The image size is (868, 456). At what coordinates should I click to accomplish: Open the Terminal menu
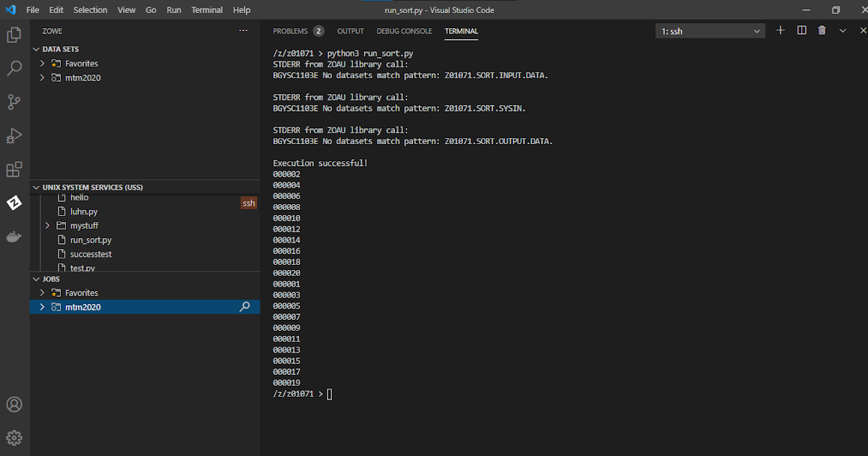[x=207, y=9]
